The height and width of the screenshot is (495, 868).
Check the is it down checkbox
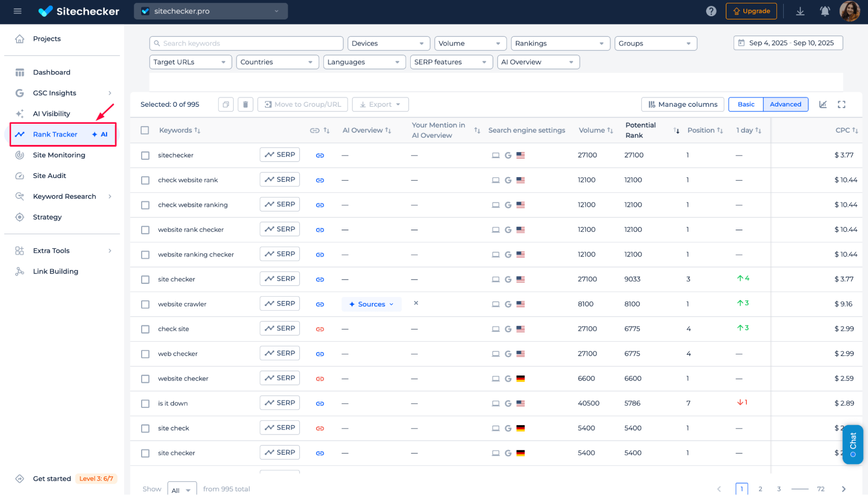point(145,403)
